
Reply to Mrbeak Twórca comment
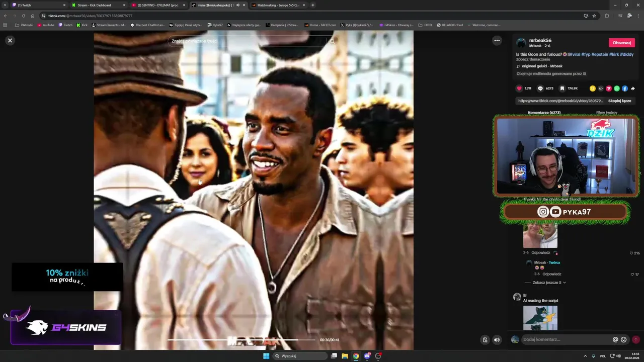point(552,274)
